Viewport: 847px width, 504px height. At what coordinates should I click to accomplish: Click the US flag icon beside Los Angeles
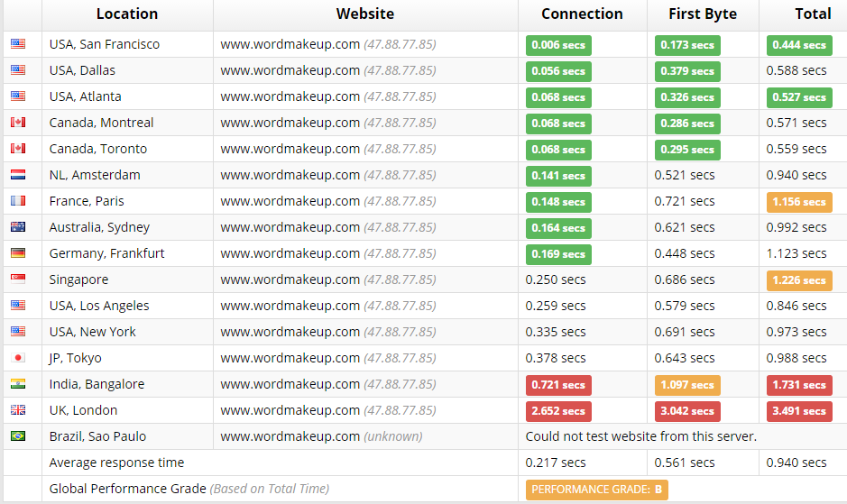pyautogui.click(x=18, y=306)
